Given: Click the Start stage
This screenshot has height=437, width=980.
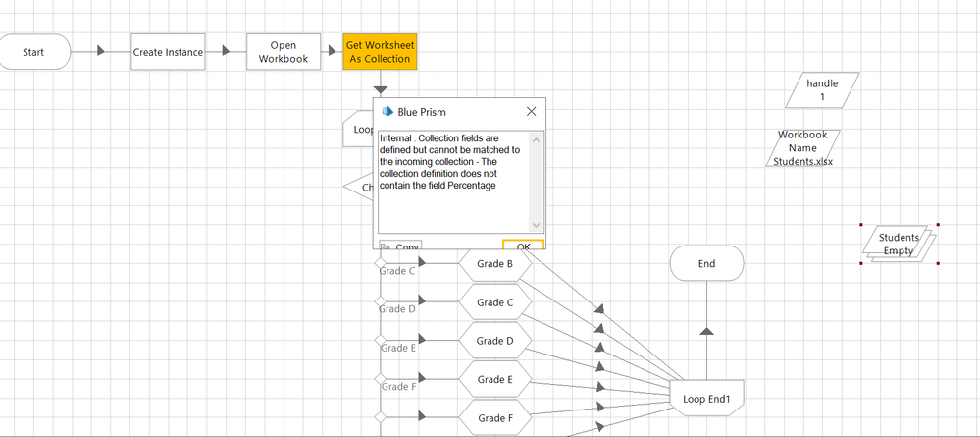Looking at the screenshot, I should click(34, 52).
